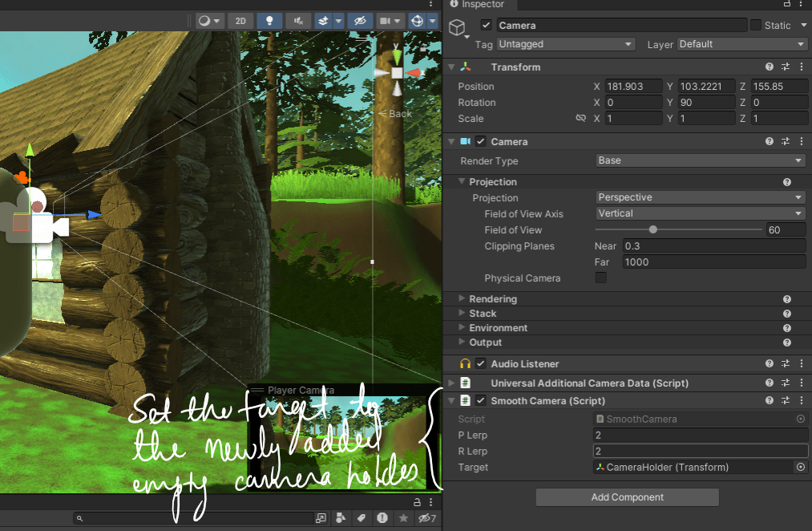The image size is (812, 531).
Task: Edit the Camera object name field
Action: (621, 25)
